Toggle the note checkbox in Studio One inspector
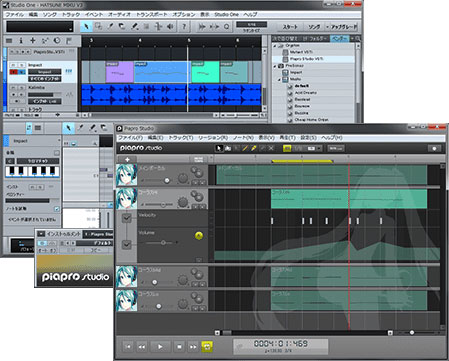The image size is (449, 361). (x=57, y=209)
